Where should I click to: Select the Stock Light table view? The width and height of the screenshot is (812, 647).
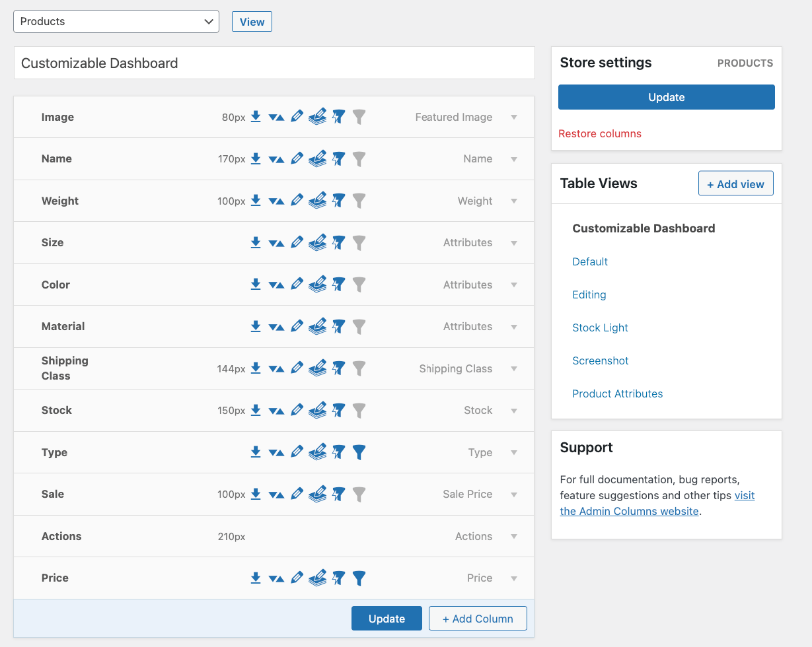[600, 327]
